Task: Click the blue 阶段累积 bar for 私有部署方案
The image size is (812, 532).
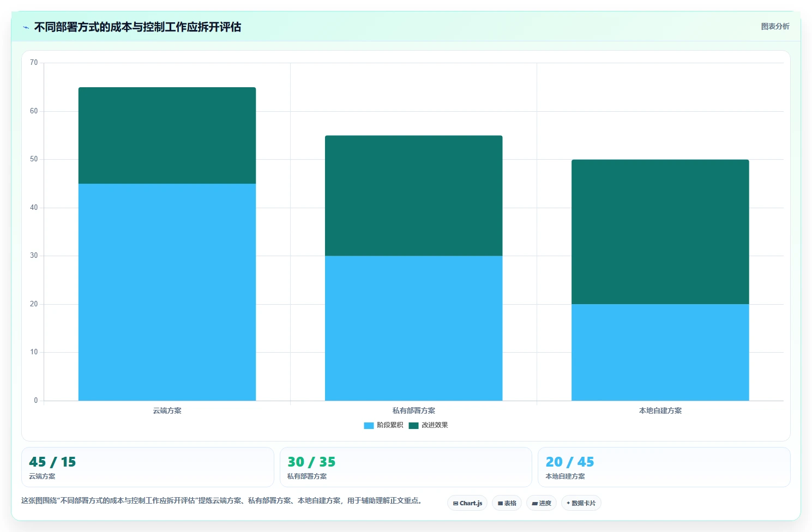Action: (413, 328)
